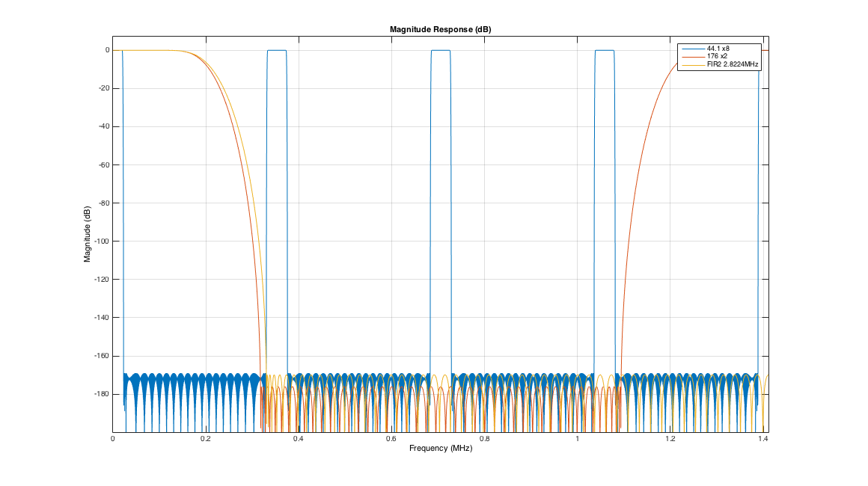Click y-axis tick label "-120"
The width and height of the screenshot is (868, 486).
[x=102, y=279]
